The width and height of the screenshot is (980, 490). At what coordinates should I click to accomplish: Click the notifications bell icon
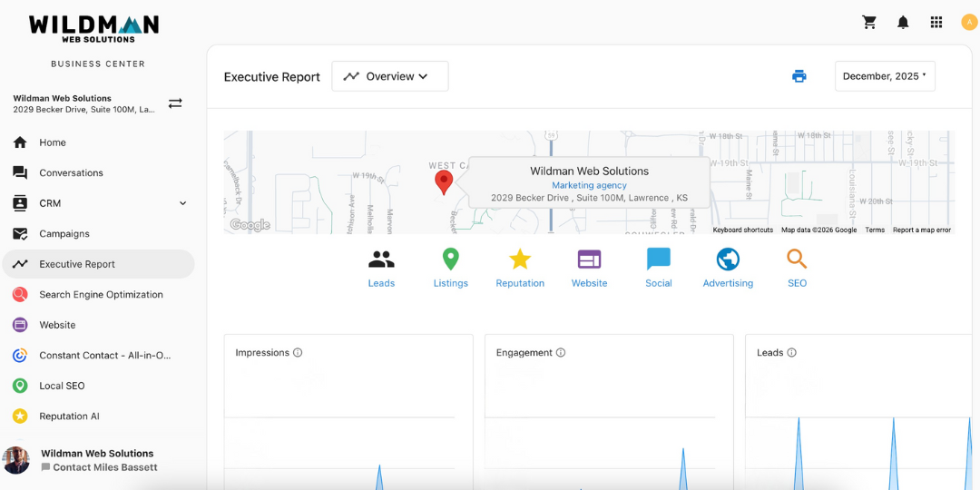(903, 23)
